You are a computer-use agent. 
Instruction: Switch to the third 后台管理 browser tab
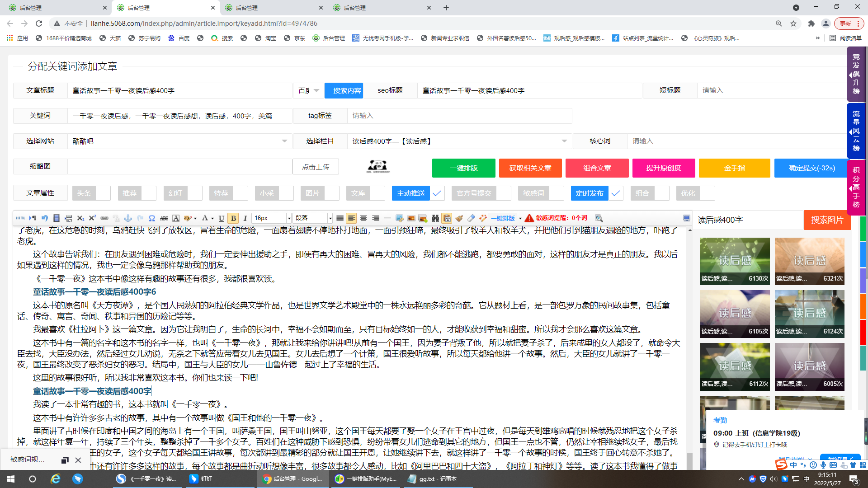tap(274, 8)
